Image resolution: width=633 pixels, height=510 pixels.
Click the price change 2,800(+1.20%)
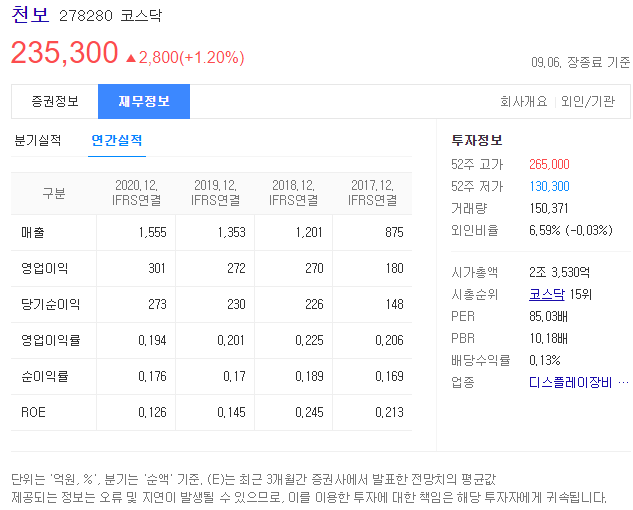pyautogui.click(x=191, y=57)
